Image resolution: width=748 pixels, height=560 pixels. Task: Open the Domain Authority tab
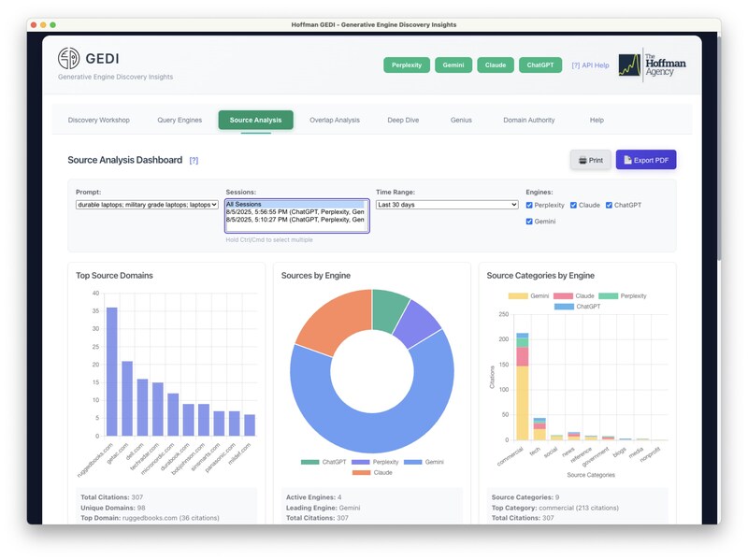click(528, 121)
